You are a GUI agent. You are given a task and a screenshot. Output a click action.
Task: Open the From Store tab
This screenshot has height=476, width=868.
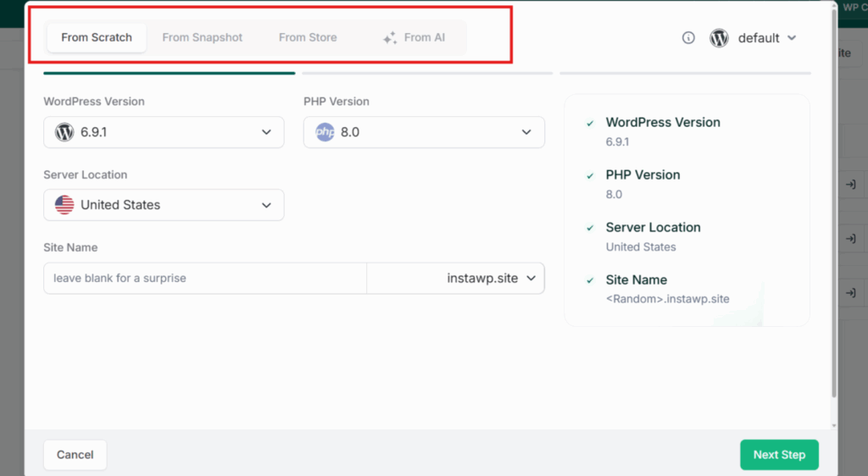click(x=308, y=37)
